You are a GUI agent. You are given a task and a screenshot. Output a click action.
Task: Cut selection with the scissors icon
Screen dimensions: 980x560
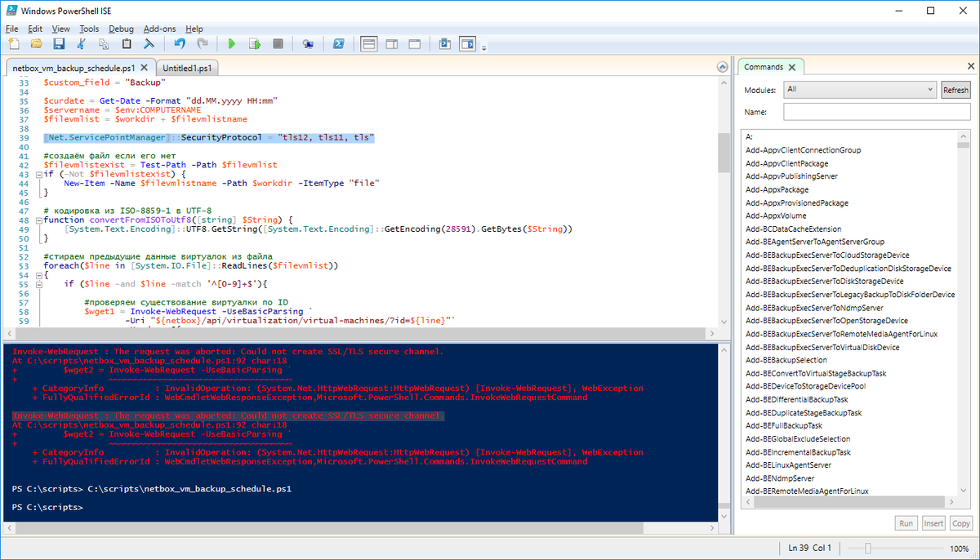point(82,44)
